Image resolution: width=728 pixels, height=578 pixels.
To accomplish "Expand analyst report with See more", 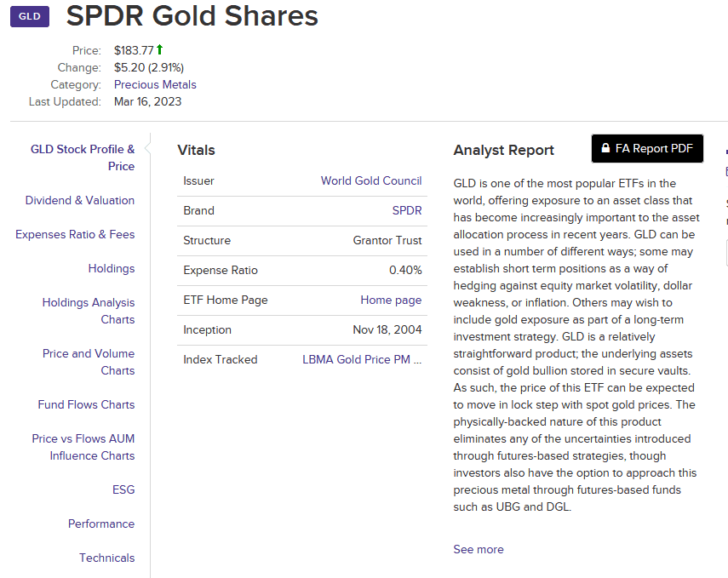I will click(x=479, y=549).
